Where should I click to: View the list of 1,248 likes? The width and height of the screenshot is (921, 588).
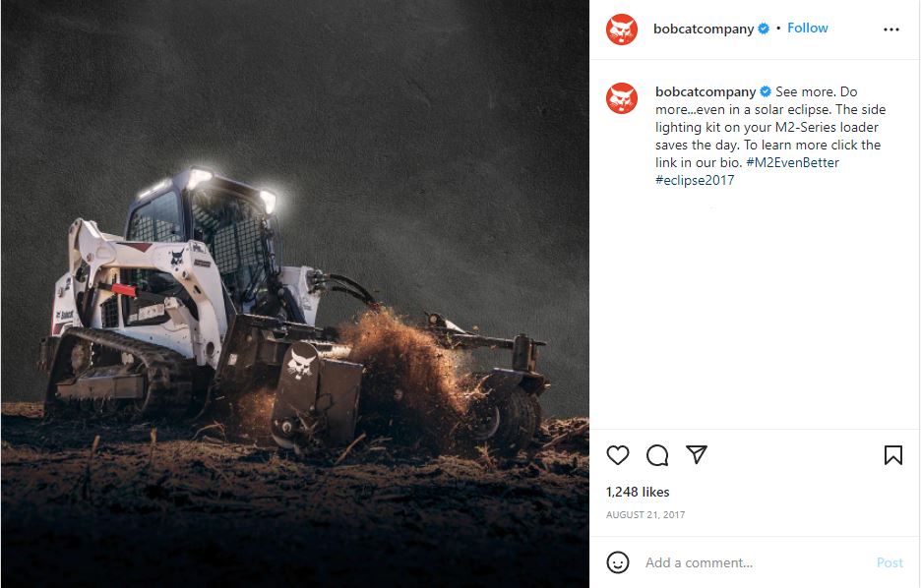click(638, 492)
